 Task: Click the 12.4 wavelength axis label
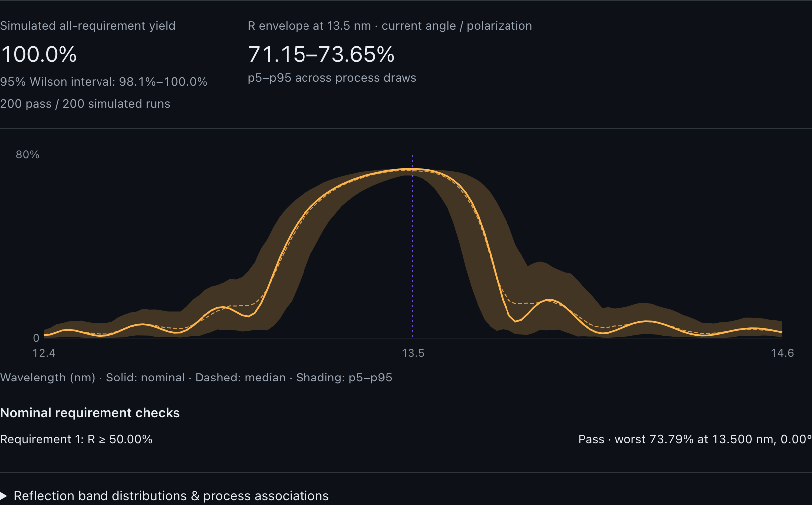click(44, 353)
